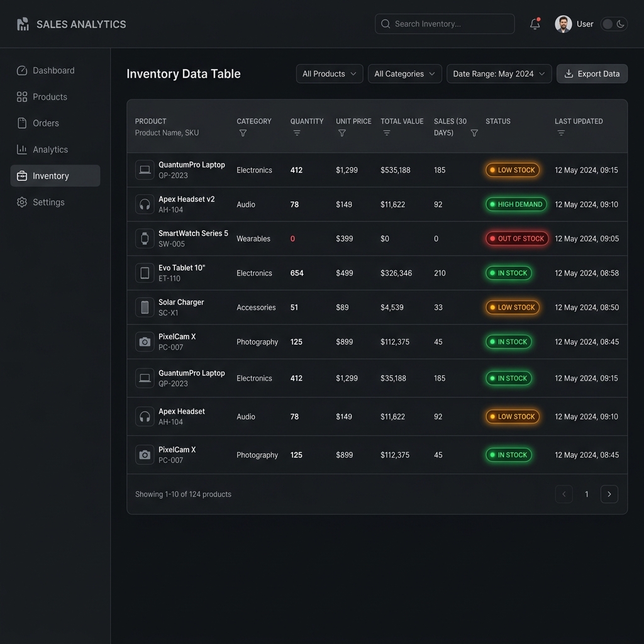Click Low Stock badge in Solar Charger row
Image resolution: width=644 pixels, height=644 pixels.
point(513,307)
